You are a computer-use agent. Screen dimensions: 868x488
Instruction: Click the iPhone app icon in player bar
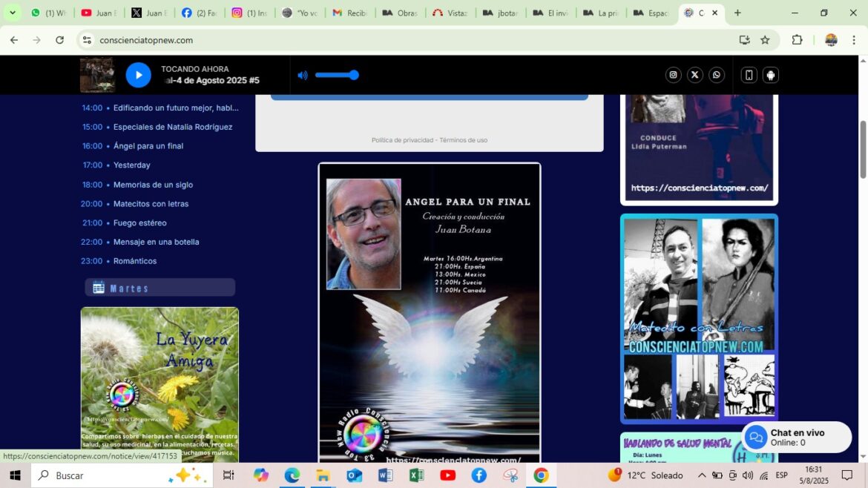749,75
